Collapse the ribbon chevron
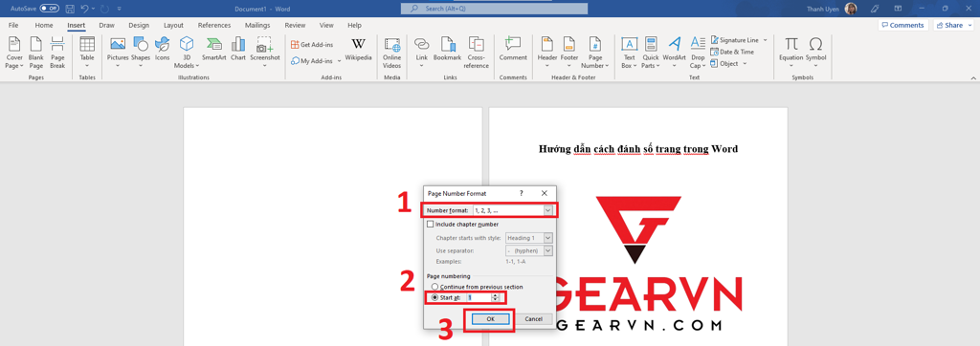 click(973, 77)
